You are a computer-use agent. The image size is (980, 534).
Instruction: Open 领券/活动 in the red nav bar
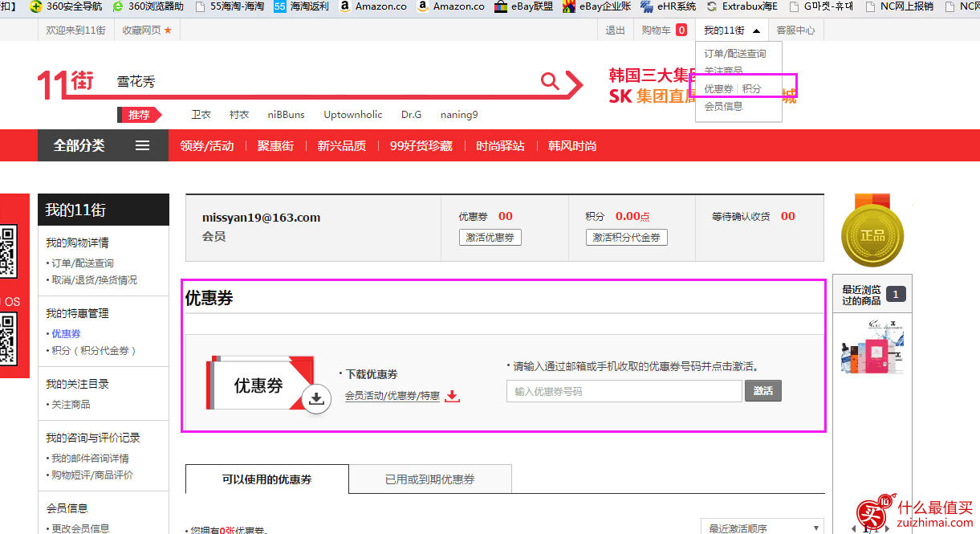(207, 146)
